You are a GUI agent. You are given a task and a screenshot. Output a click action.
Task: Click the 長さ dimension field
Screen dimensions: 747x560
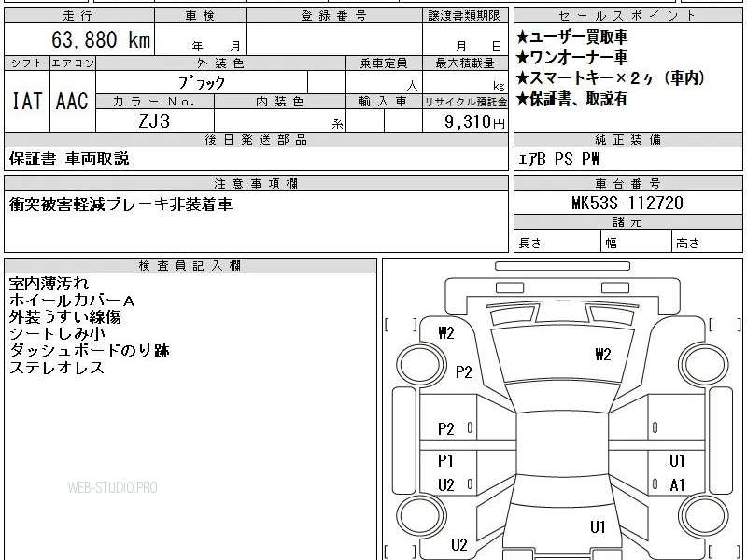(557, 242)
